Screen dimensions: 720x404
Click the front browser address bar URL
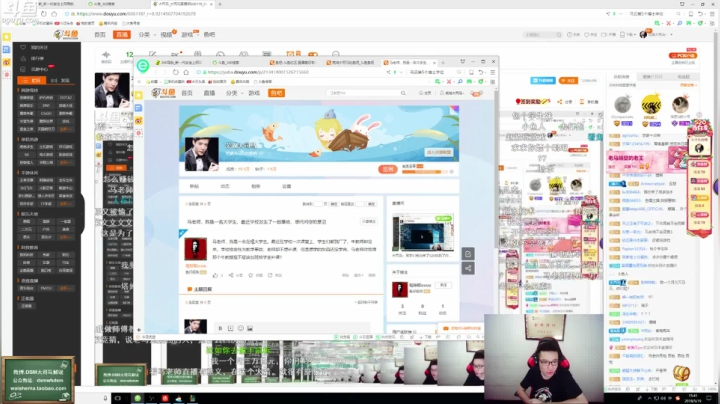tap(258, 72)
